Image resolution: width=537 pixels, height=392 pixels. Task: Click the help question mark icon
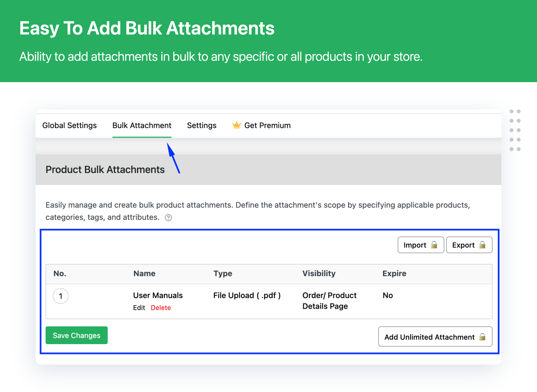[168, 218]
